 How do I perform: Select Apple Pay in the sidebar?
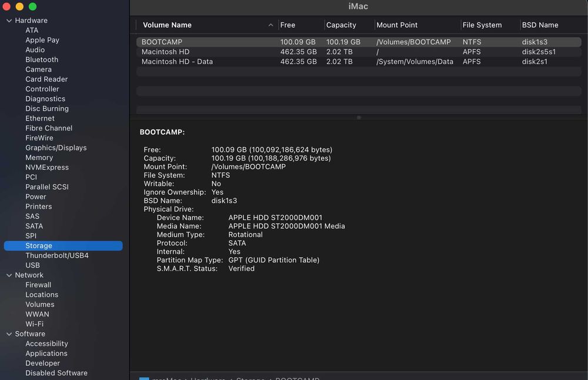tap(42, 40)
